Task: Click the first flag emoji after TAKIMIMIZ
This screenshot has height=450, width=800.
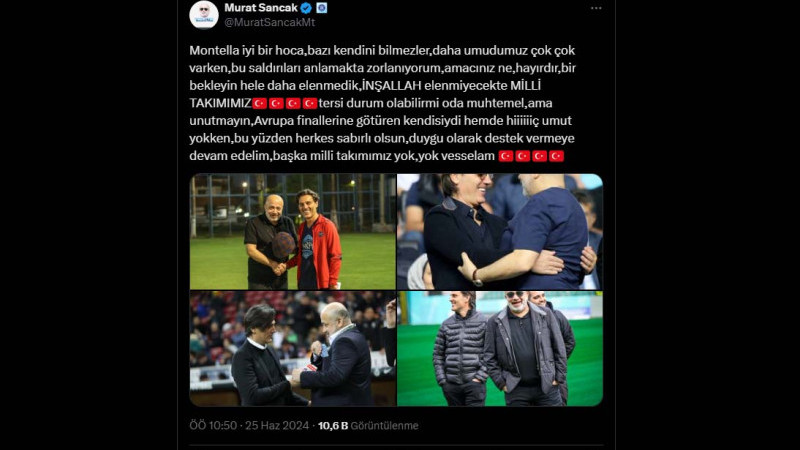Action: tap(260, 104)
